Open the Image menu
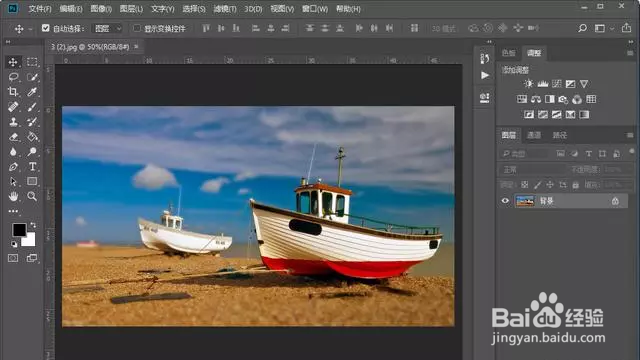Screen dimensions: 640x360 (101, 9)
